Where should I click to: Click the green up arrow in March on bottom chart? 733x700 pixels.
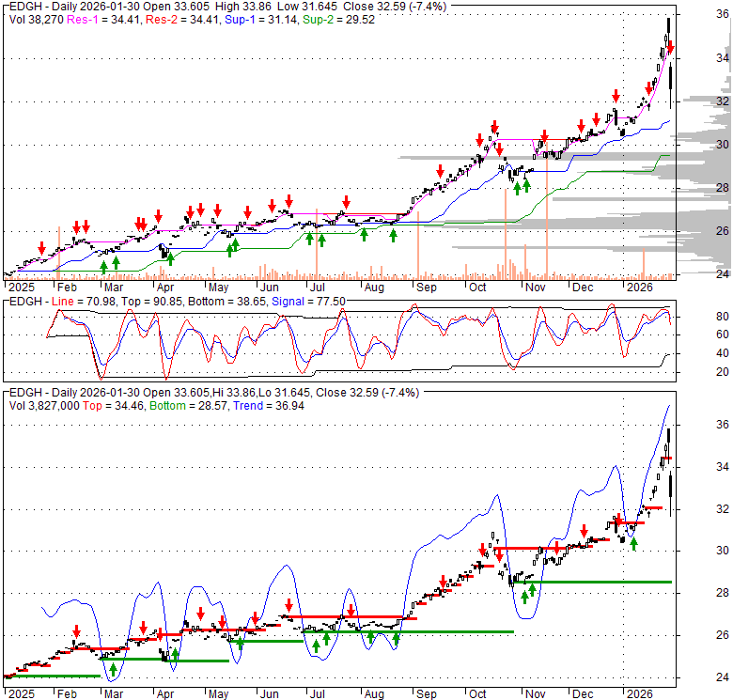[113, 671]
